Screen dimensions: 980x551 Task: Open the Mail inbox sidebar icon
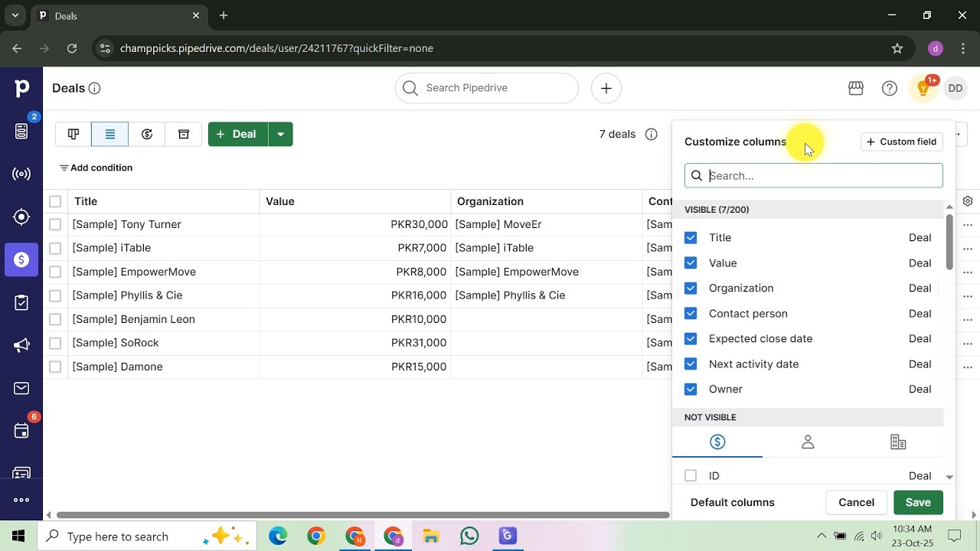[x=21, y=389]
